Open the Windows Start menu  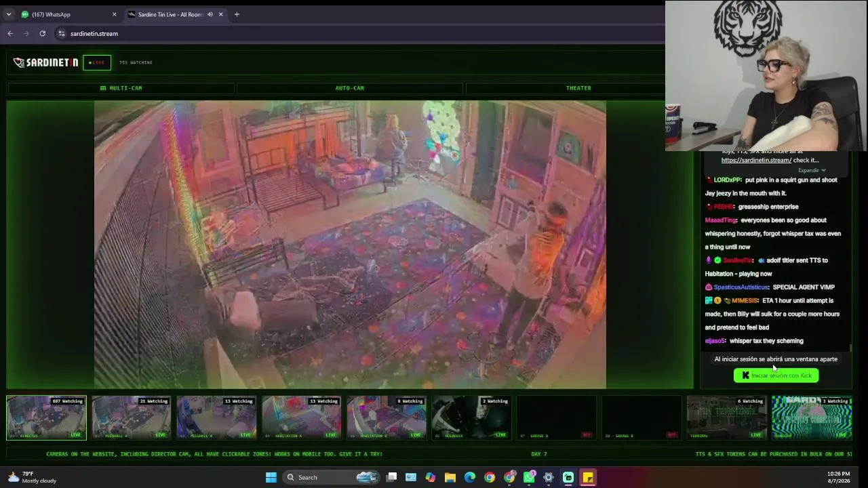271,477
